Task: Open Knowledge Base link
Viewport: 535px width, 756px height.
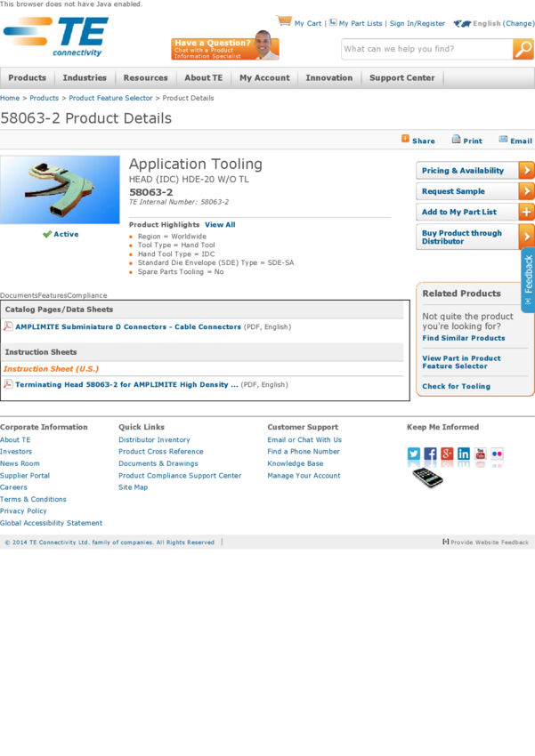Action: click(x=296, y=463)
